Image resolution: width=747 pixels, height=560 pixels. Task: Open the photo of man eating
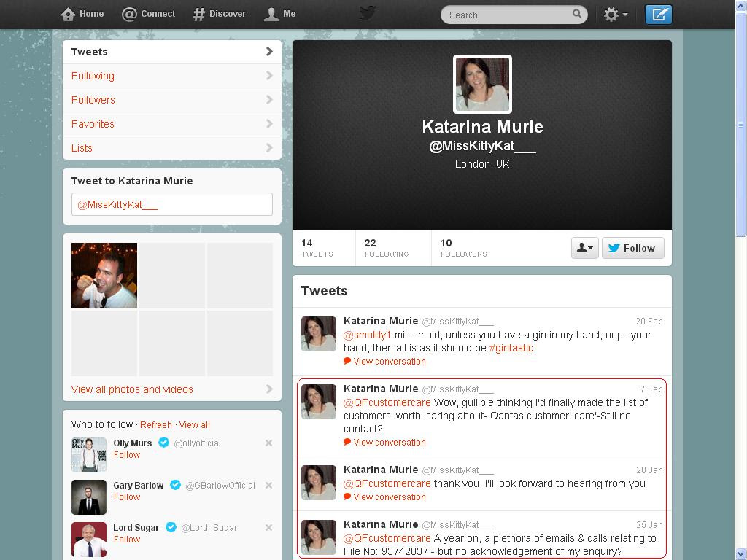(x=104, y=275)
